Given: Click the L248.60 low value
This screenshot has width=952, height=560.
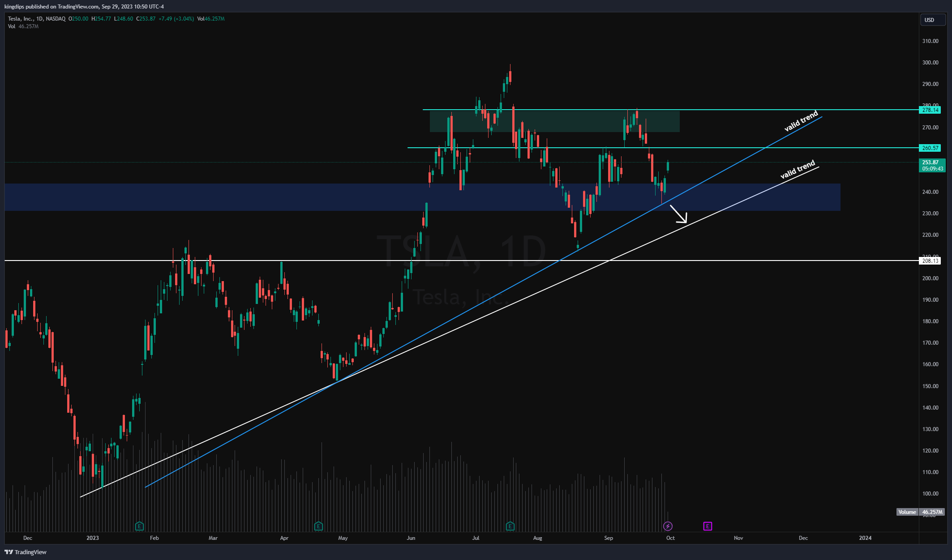Looking at the screenshot, I should point(124,19).
